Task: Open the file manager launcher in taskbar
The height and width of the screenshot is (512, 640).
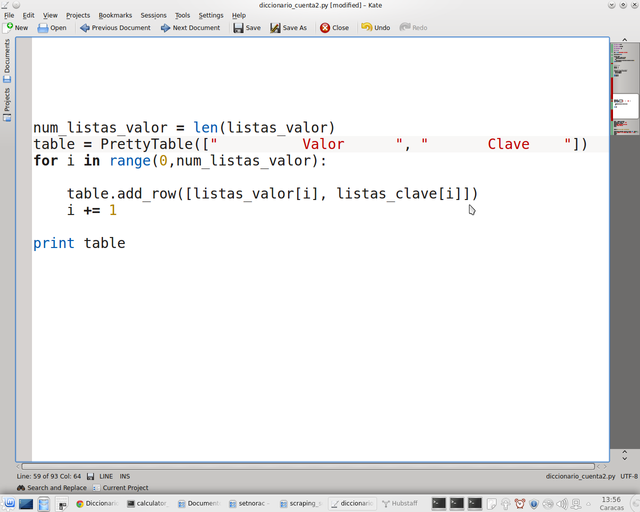Action: coord(44,504)
